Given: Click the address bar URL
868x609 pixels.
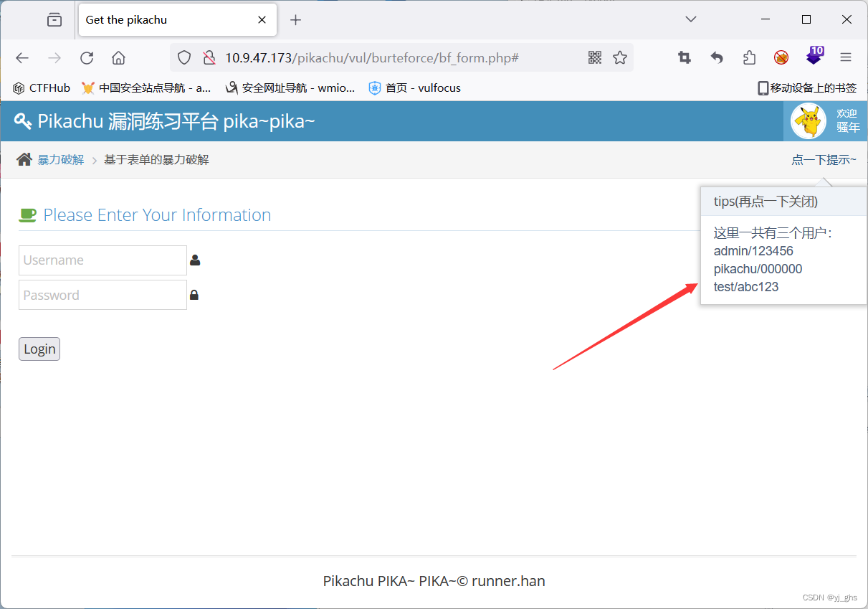Looking at the screenshot, I should click(372, 58).
